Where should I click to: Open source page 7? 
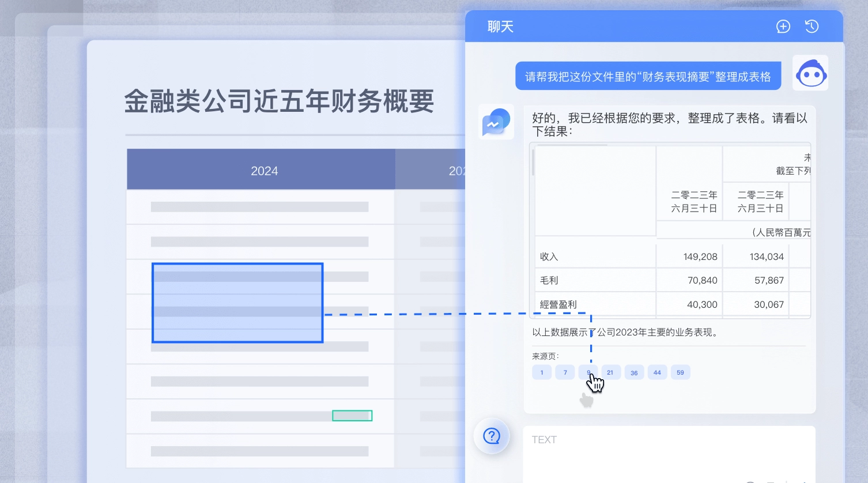(565, 372)
